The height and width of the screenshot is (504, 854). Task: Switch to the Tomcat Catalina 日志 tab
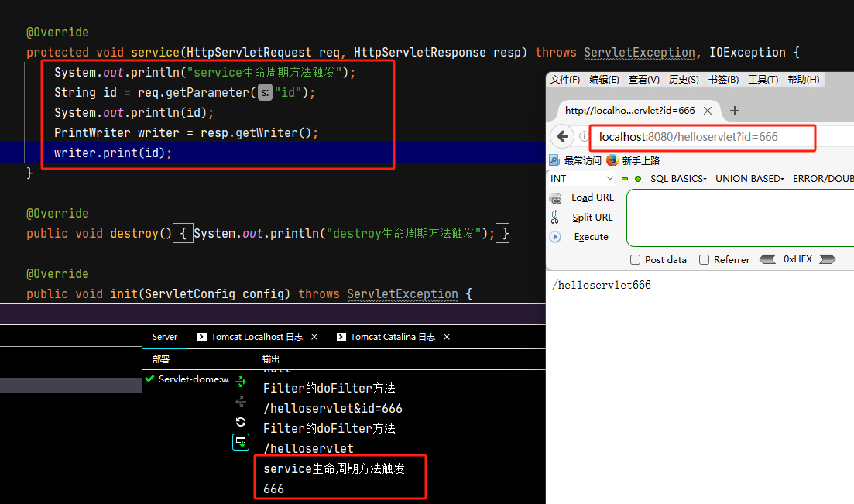(393, 337)
